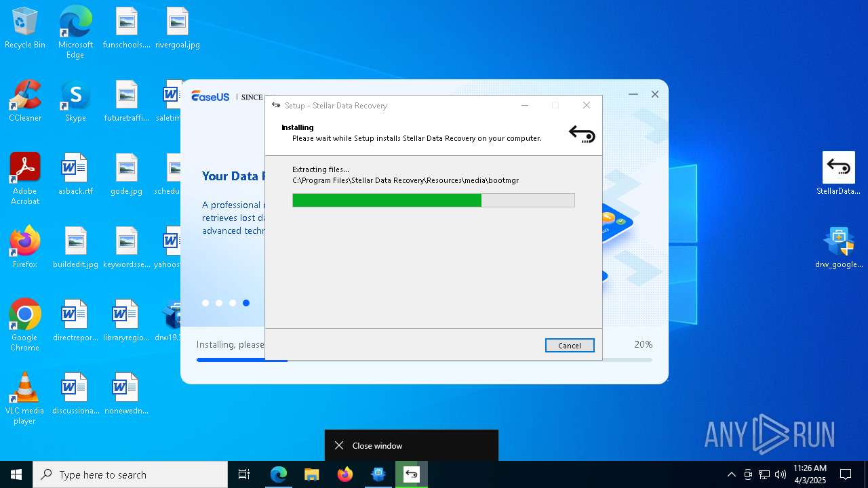Open File Explorer from taskbar
Viewport: 868px width, 488px height.
point(312,474)
